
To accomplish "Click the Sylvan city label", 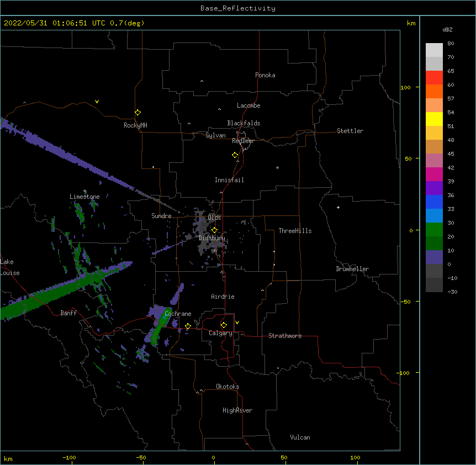I will (215, 135).
